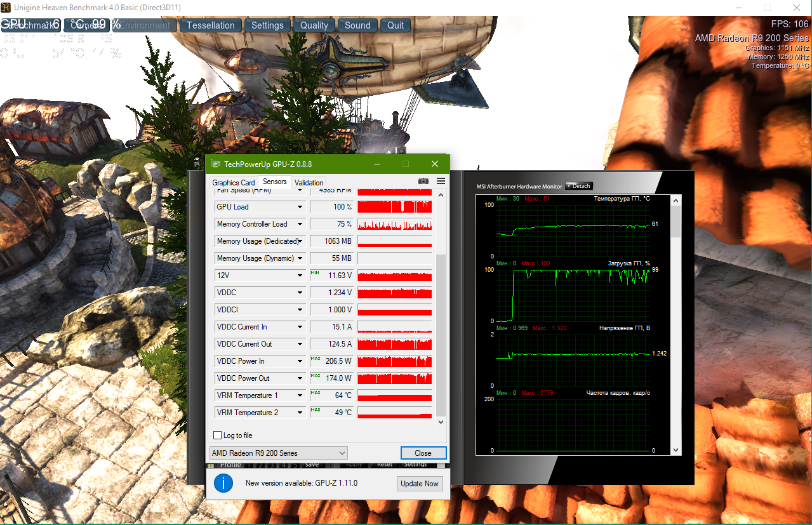
Task: Click the VDDCI reading 1.000 V
Action: [331, 310]
